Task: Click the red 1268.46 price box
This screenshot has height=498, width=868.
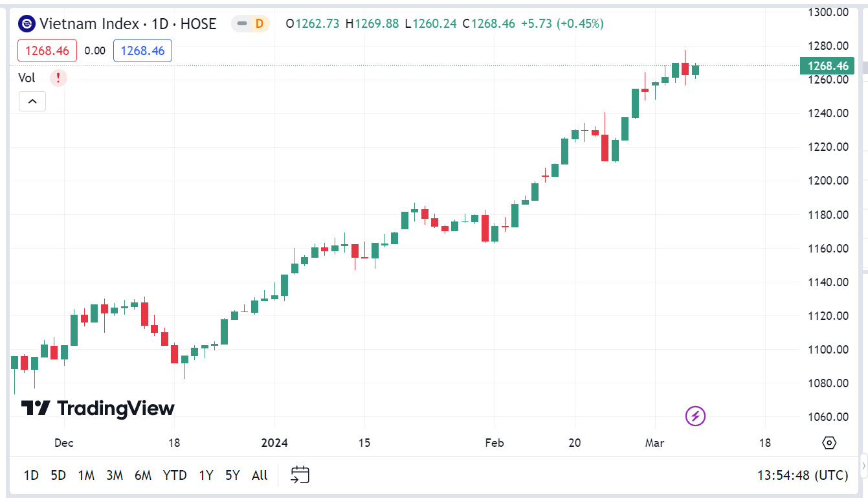Action: (47, 51)
